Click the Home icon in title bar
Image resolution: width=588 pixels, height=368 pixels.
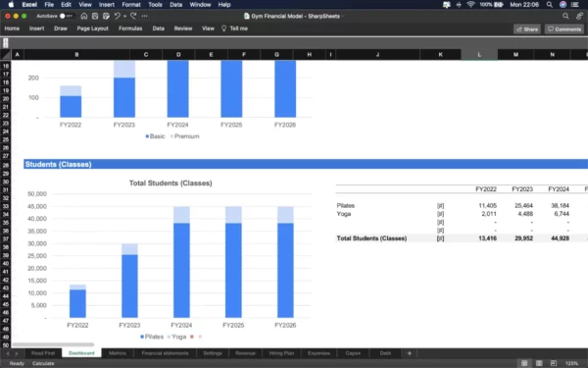[x=84, y=16]
